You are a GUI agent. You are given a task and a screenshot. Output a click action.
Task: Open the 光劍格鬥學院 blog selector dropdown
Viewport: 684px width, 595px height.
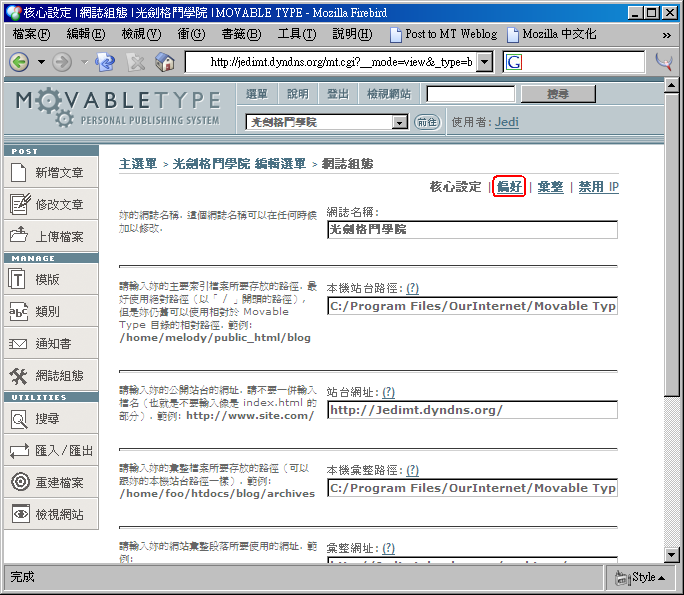[x=327, y=122]
